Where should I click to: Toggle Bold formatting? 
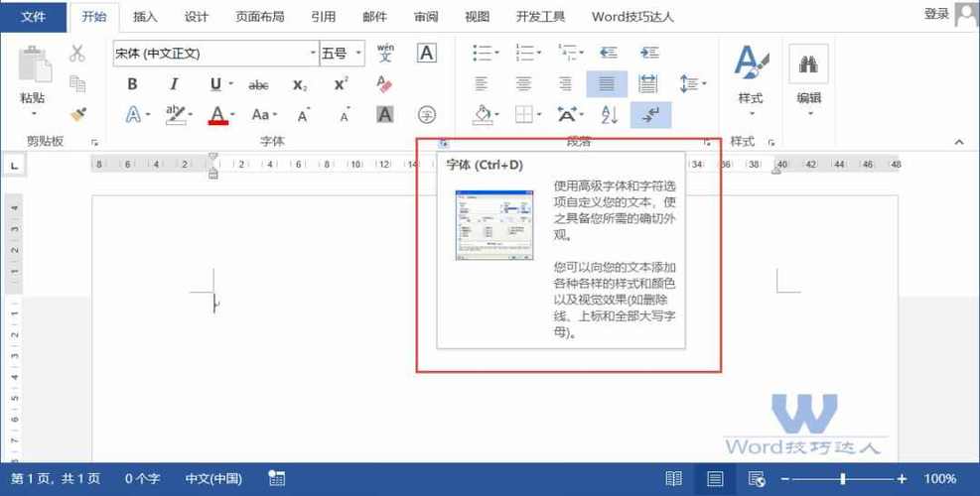click(x=133, y=85)
